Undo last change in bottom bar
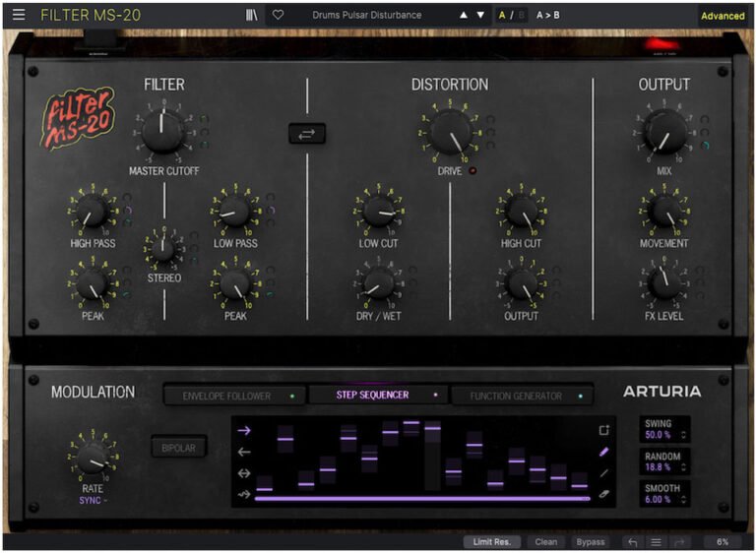The height and width of the screenshot is (553, 756). (633, 542)
